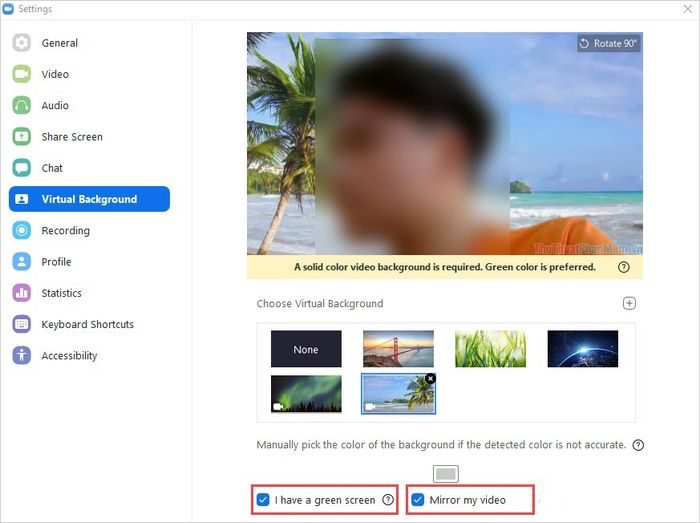Click 'Choose Virtual Background' heading text
This screenshot has width=700, height=523.
[320, 303]
